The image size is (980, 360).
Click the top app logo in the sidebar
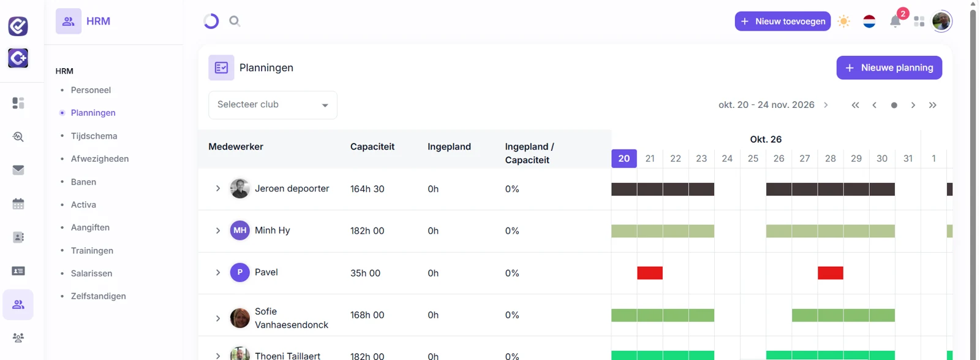pyautogui.click(x=18, y=26)
